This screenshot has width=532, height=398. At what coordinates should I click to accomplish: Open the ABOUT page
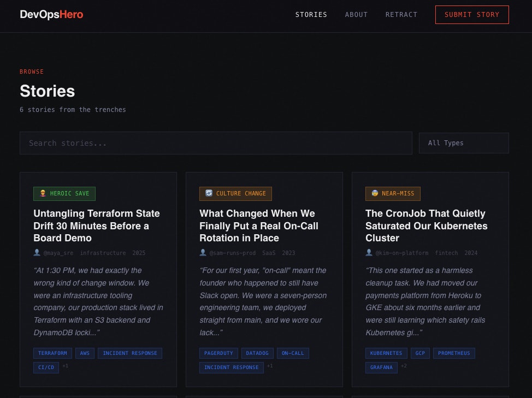tap(356, 15)
